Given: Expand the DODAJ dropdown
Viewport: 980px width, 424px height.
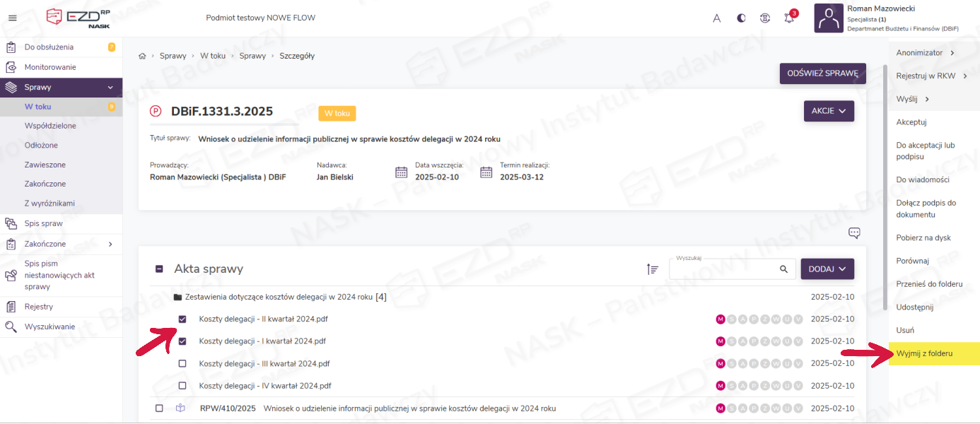Looking at the screenshot, I should [x=827, y=269].
